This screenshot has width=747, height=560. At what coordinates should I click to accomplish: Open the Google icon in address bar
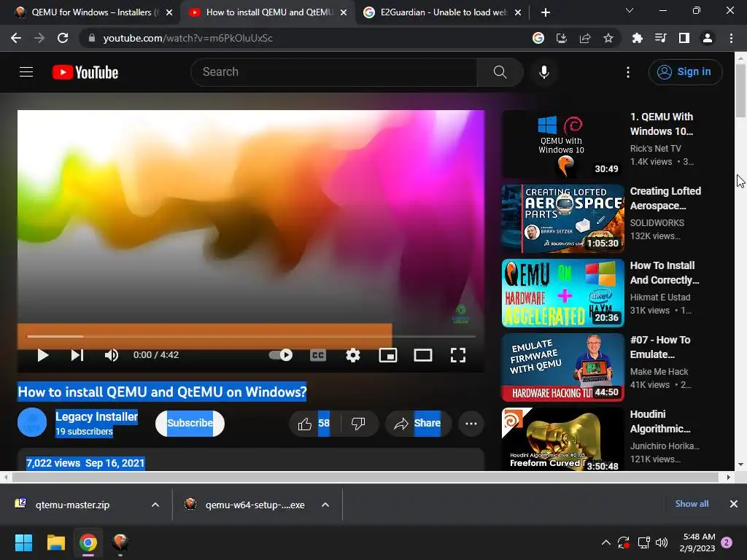[538, 38]
